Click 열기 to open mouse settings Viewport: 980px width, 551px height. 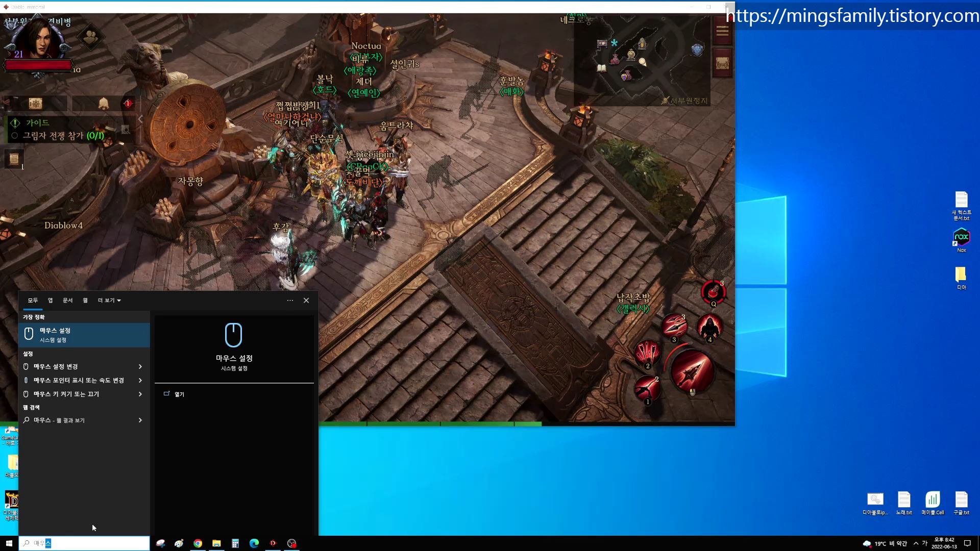pos(179,394)
